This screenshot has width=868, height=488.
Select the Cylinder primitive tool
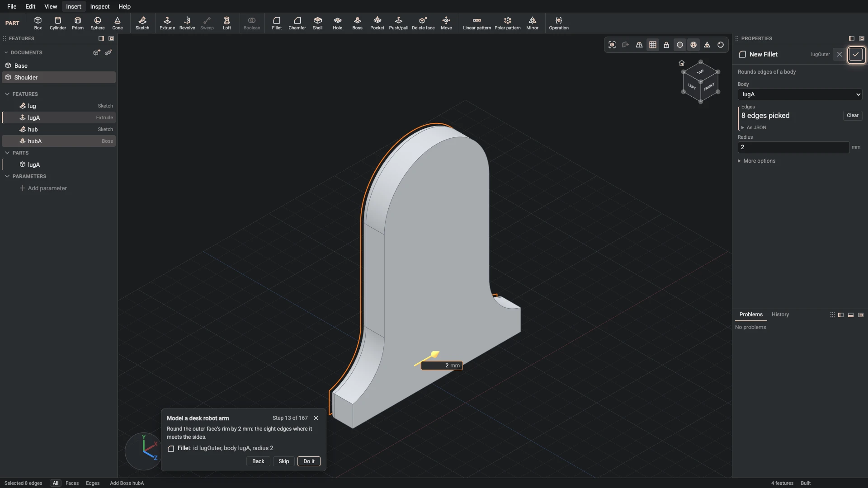(58, 23)
